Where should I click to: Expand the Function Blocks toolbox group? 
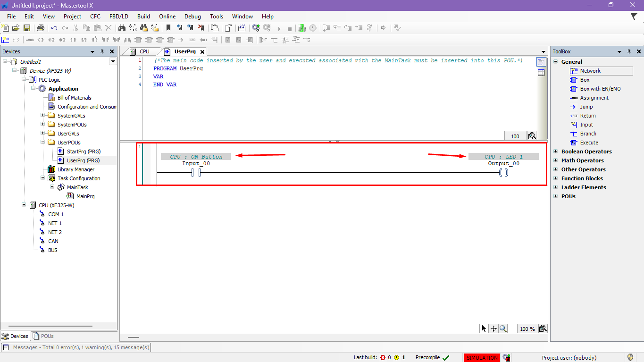[556, 178]
